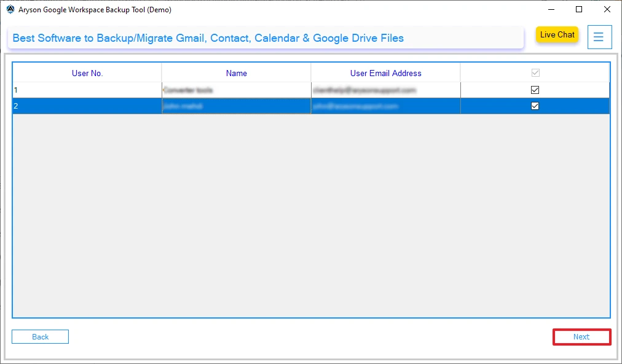Open Live Chat support
622x364 pixels.
coord(557,34)
